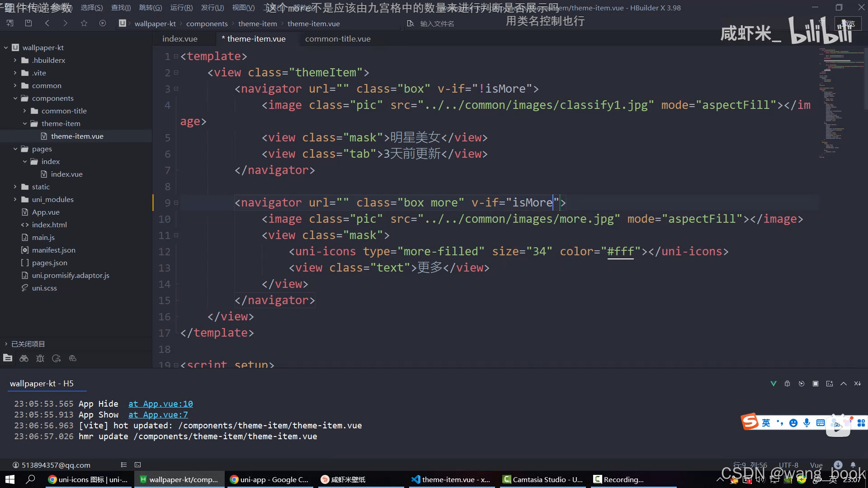Viewport: 868px width, 488px height.
Task: Open pages.json in the project tree
Action: [49, 263]
